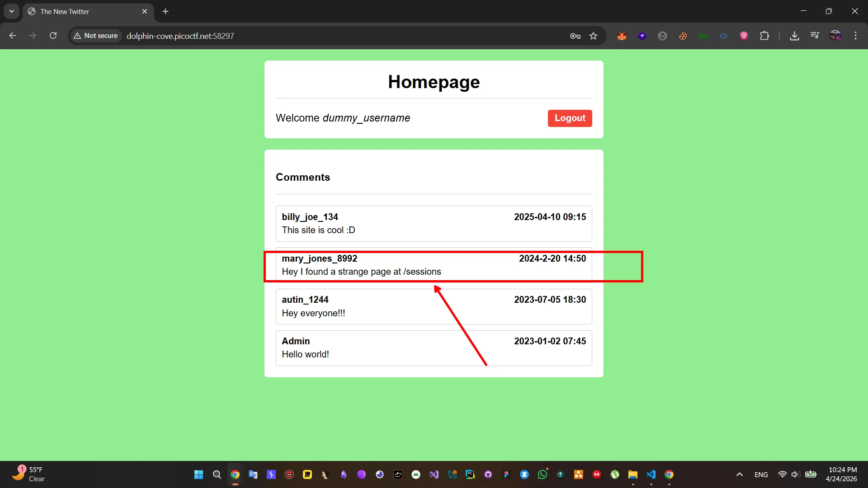Click the comment text 'This site is cool :D'
Image resolution: width=868 pixels, height=488 pixels.
pyautogui.click(x=318, y=230)
